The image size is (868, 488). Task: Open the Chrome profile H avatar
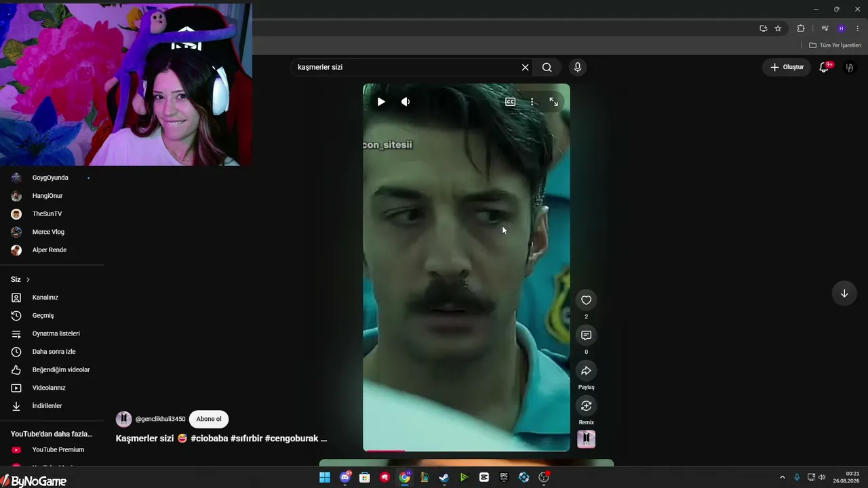coord(842,28)
